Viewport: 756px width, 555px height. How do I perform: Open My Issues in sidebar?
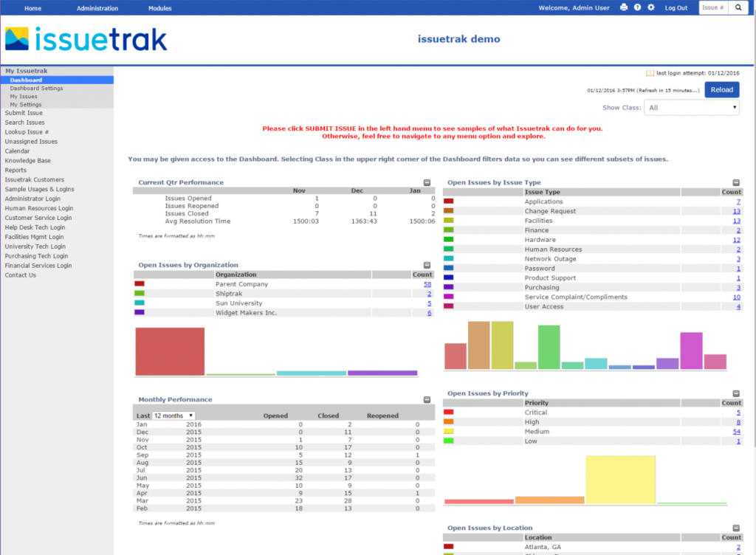pos(24,97)
